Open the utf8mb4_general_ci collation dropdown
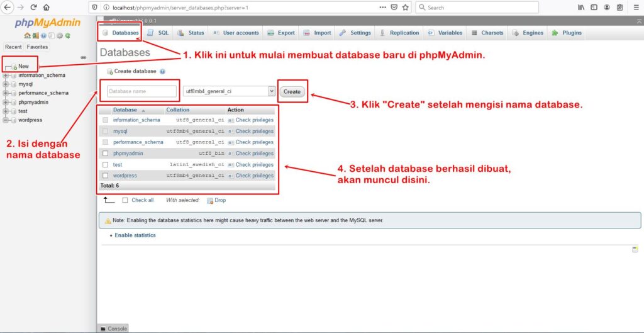 pos(229,91)
